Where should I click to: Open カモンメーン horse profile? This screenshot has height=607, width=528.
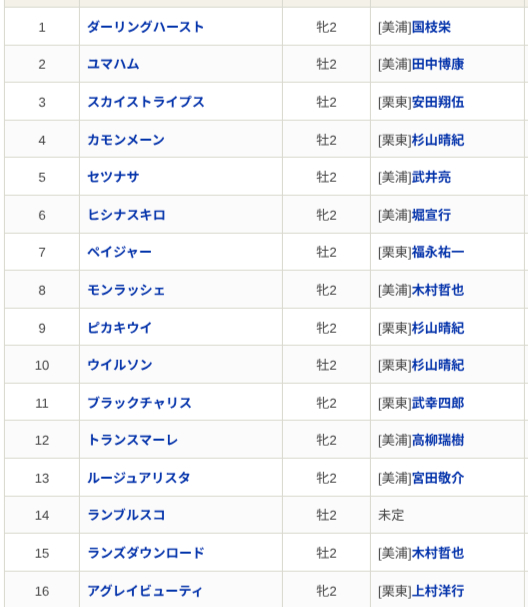coord(126,140)
